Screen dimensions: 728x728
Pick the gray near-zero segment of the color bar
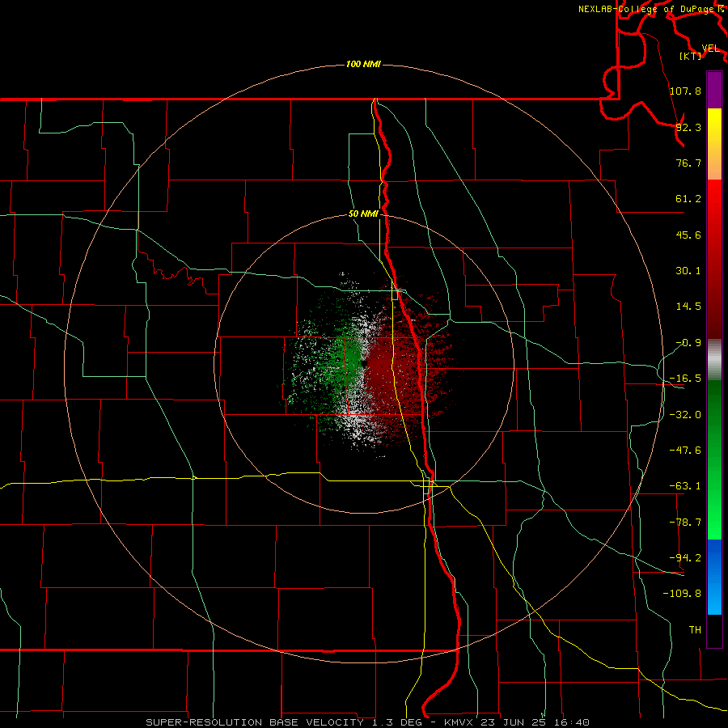click(714, 360)
